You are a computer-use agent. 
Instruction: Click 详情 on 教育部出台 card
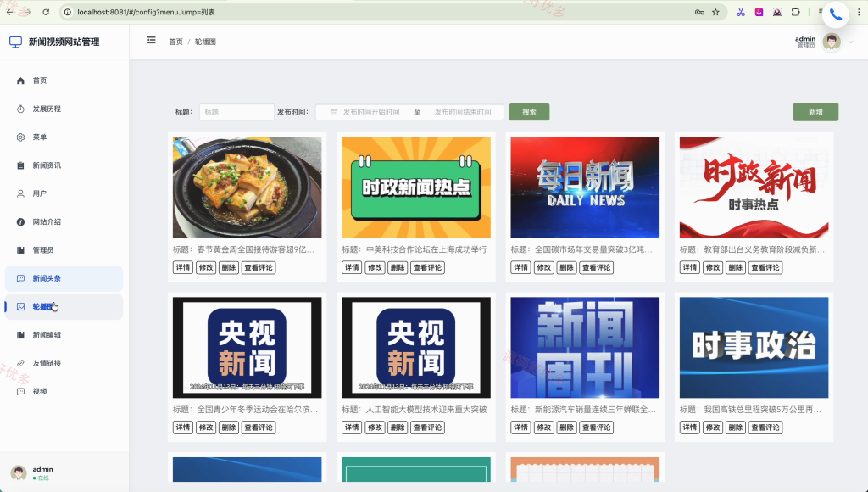690,267
